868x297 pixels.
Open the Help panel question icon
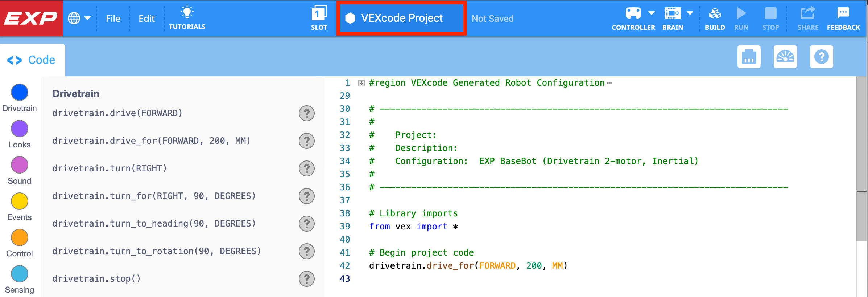click(x=822, y=57)
